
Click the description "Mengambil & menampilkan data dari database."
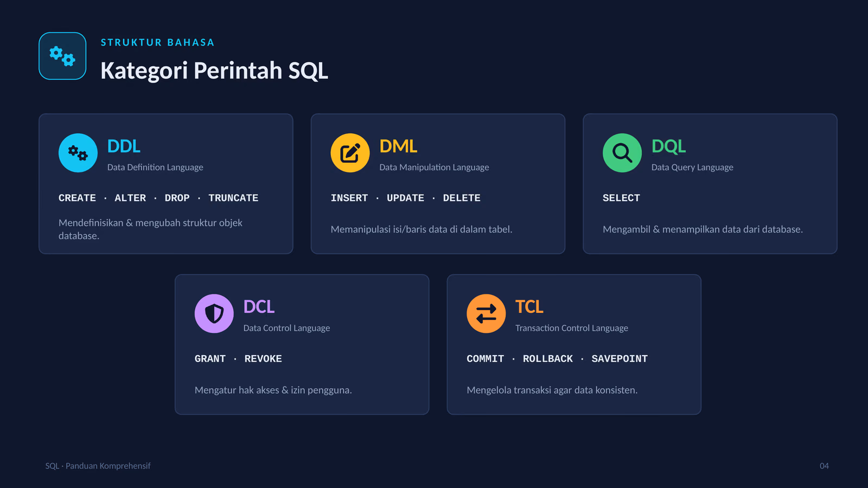pos(703,229)
